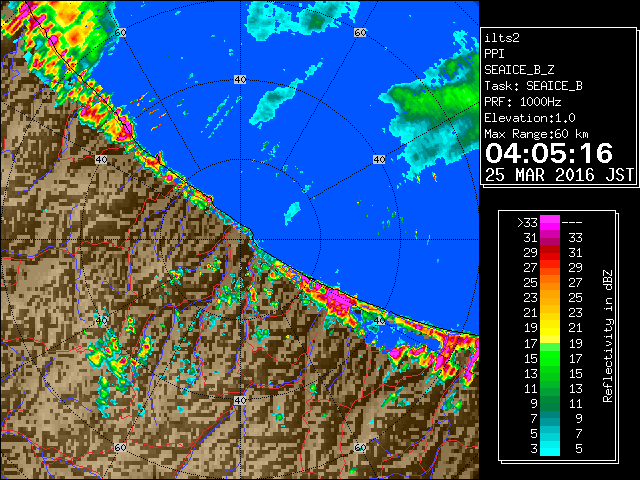Pick the orange swatch in the 25–27 legend row
The height and width of the screenshot is (480, 640).
click(x=550, y=283)
